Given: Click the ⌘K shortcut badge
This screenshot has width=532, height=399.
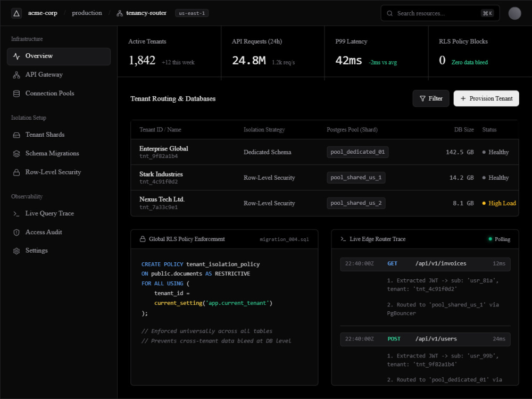Looking at the screenshot, I should pos(487,13).
